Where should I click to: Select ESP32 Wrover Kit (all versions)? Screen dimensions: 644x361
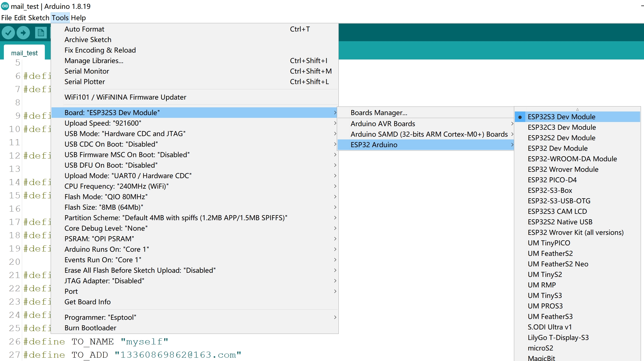tap(577, 232)
